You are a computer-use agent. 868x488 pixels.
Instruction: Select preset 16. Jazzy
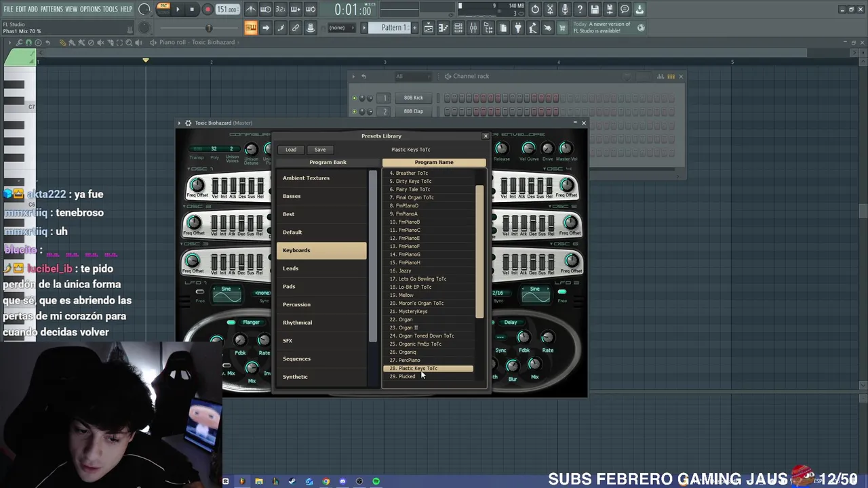click(429, 270)
